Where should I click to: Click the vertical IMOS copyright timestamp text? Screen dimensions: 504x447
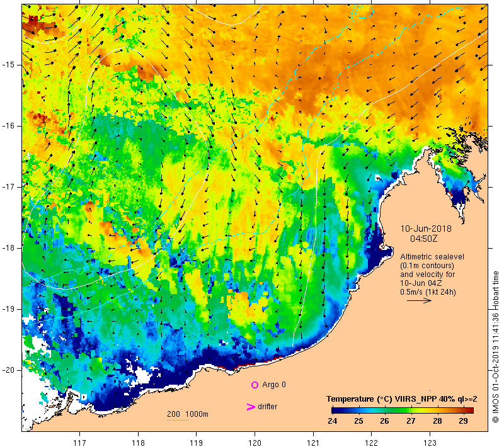tap(495, 347)
